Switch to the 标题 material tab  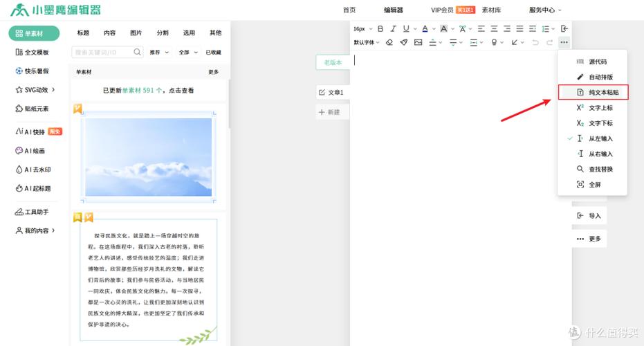click(x=83, y=33)
